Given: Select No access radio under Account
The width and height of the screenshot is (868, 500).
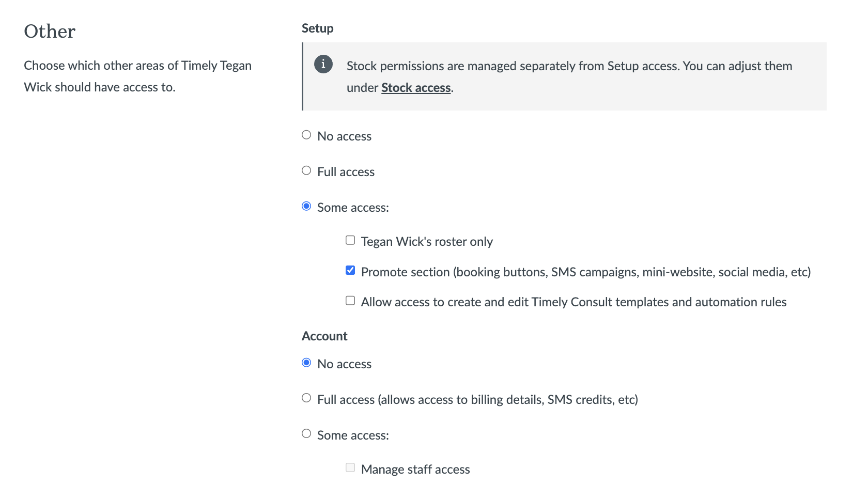Looking at the screenshot, I should 306,363.
